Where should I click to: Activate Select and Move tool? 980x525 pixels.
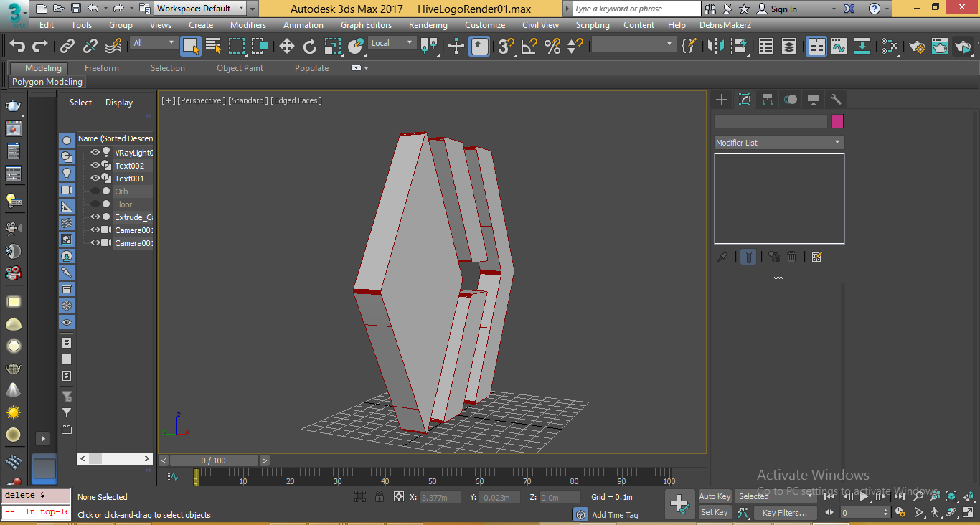point(287,47)
